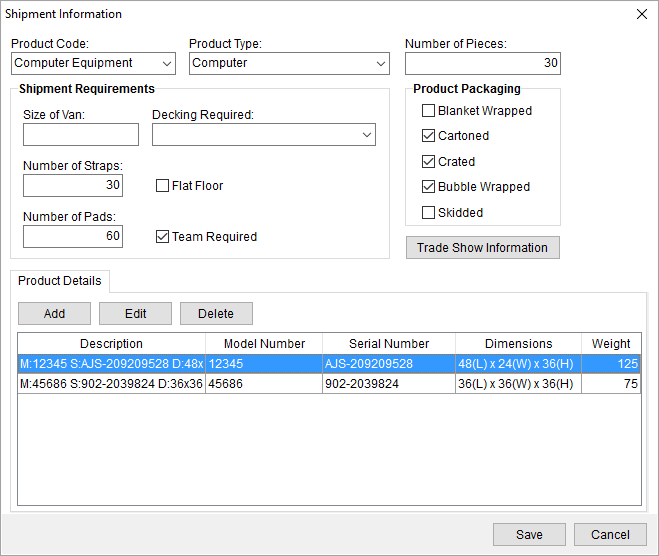The width and height of the screenshot is (659, 556).
Task: Enable the Flat Floor checkbox
Action: tap(163, 186)
